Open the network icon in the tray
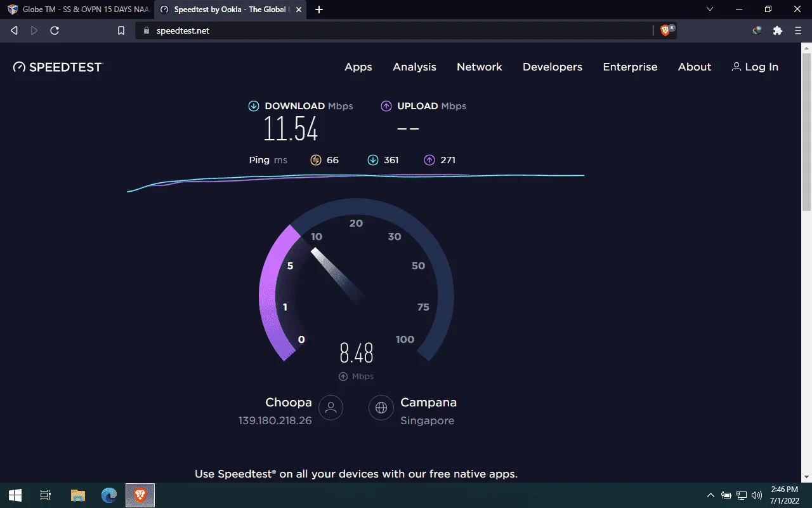 pos(742,495)
